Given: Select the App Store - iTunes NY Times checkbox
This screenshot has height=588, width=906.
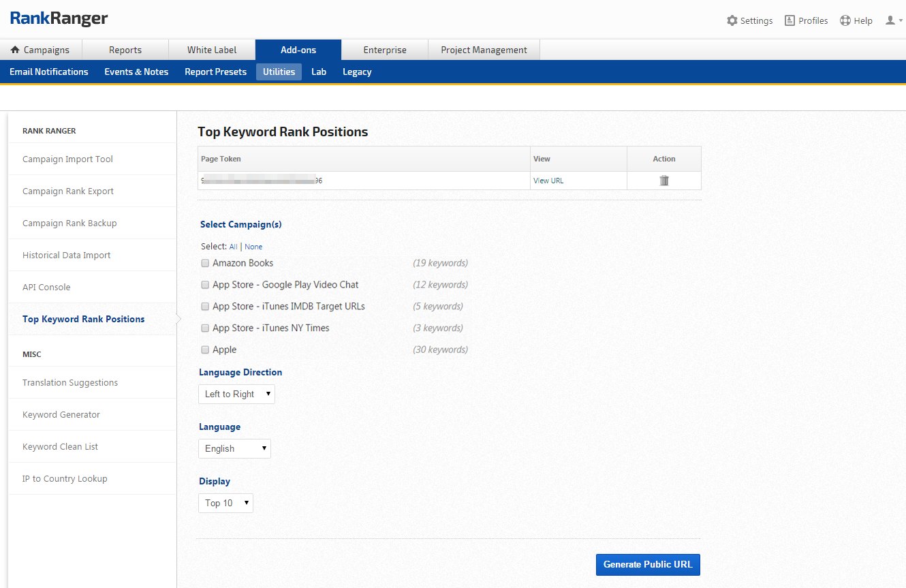Looking at the screenshot, I should (205, 328).
